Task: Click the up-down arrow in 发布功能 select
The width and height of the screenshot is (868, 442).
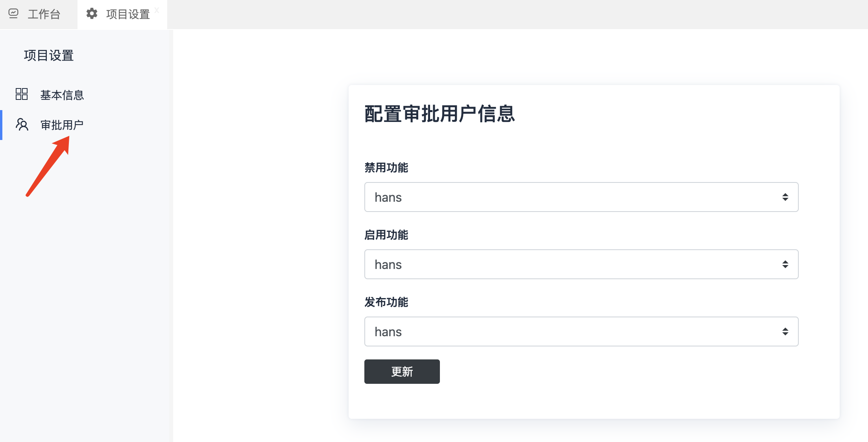Action: pos(785,331)
